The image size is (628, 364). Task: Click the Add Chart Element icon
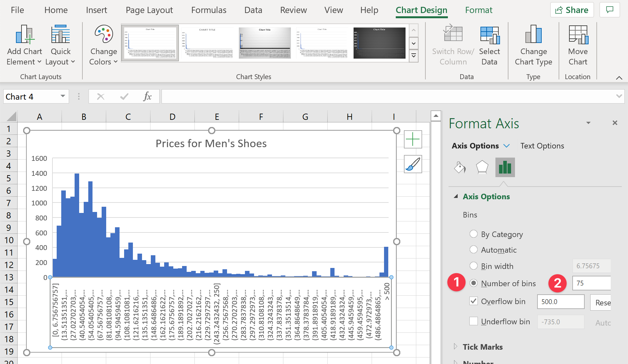coord(24,35)
